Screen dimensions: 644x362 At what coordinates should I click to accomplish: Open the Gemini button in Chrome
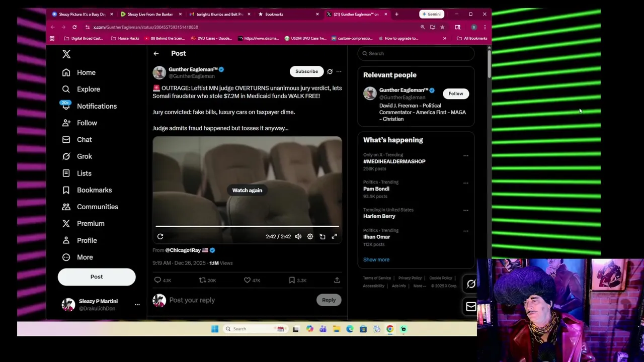(432, 14)
